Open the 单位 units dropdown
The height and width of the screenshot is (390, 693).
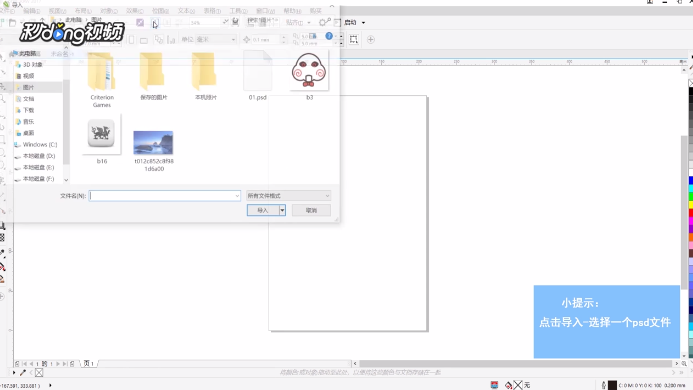click(215, 40)
